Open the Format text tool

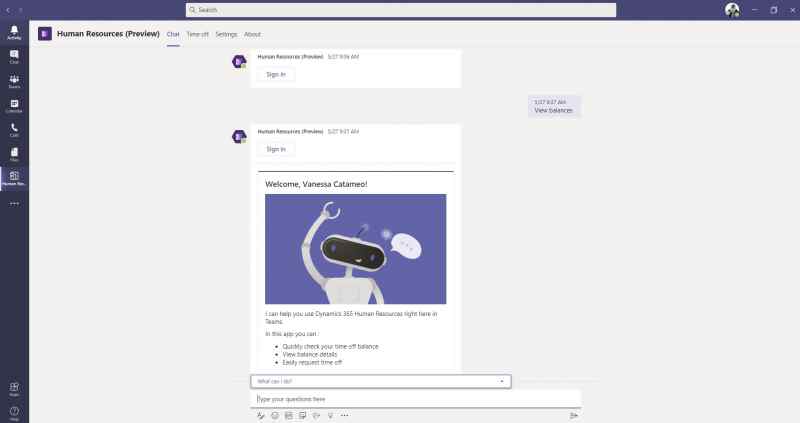261,416
